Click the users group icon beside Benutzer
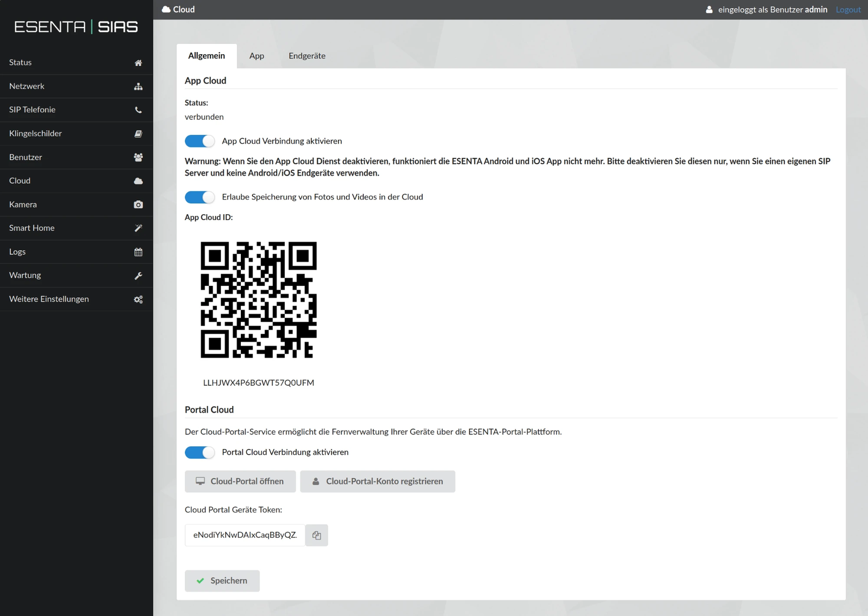The height and width of the screenshot is (616, 868). pos(138,157)
